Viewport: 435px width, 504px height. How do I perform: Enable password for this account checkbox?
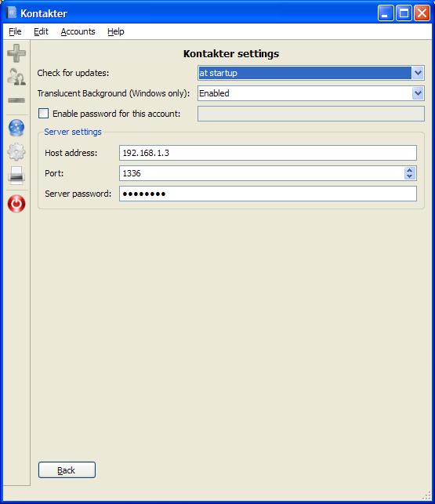tap(43, 114)
